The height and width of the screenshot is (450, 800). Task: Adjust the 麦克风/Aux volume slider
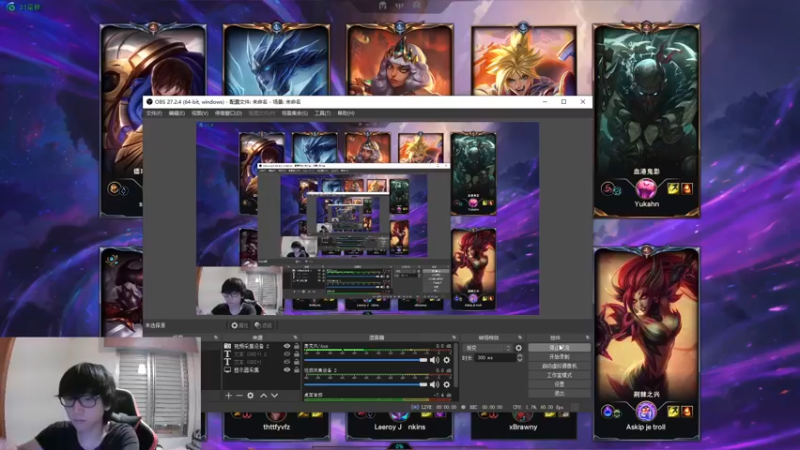tap(365, 360)
